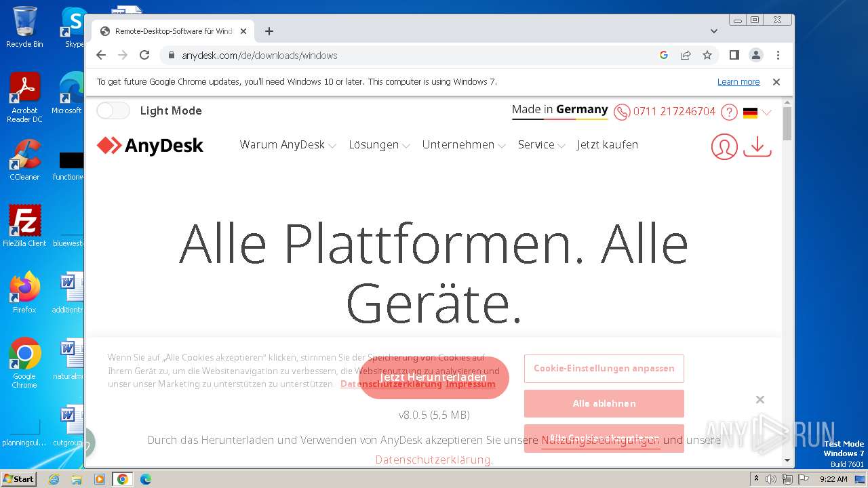Image resolution: width=868 pixels, height=488 pixels.
Task: Open Acrobat Reader DC desktop icon
Action: pyautogui.click(x=24, y=98)
